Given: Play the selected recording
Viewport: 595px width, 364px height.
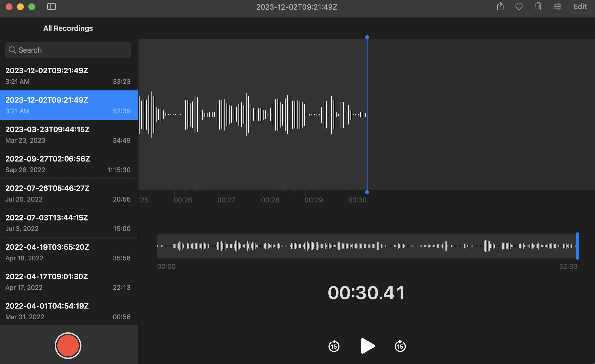Looking at the screenshot, I should click(x=367, y=346).
